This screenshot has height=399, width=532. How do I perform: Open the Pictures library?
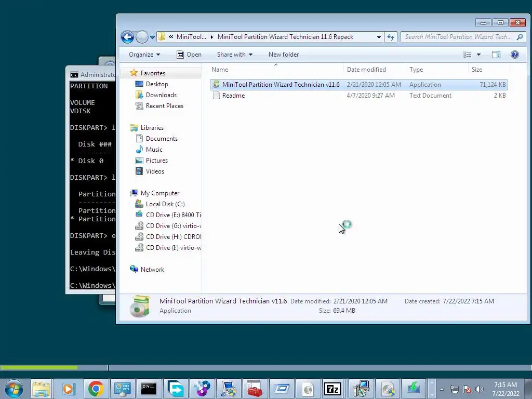157,161
